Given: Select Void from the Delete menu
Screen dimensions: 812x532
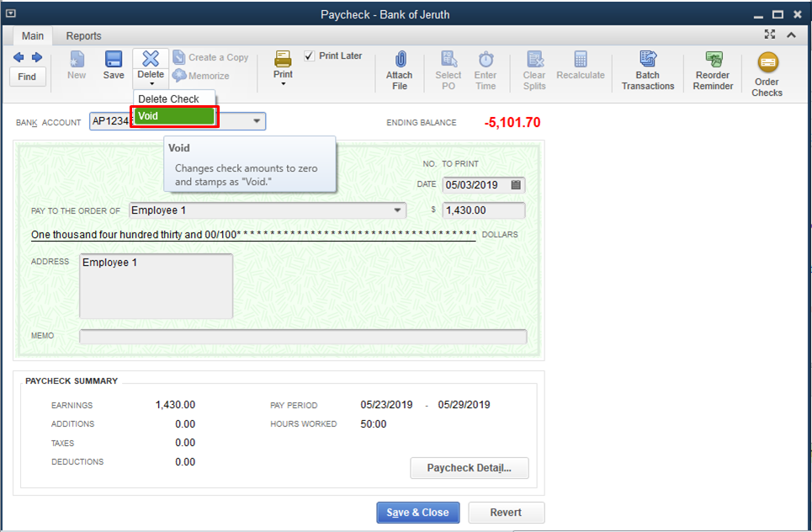Looking at the screenshot, I should pyautogui.click(x=174, y=116).
